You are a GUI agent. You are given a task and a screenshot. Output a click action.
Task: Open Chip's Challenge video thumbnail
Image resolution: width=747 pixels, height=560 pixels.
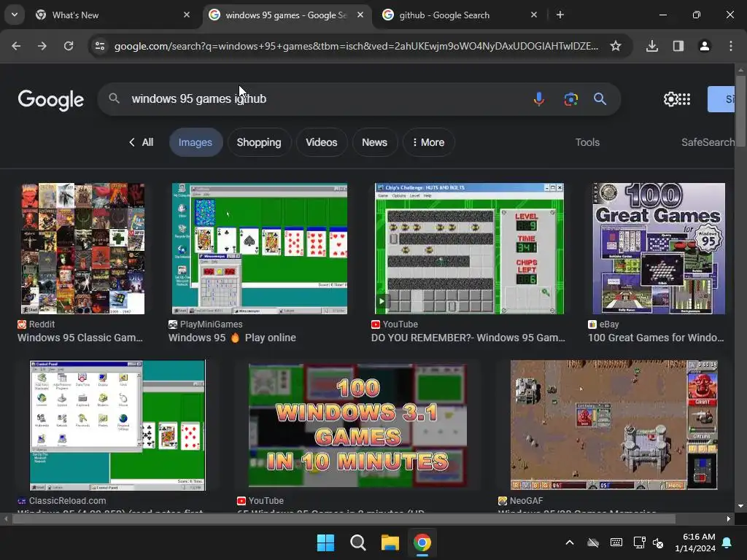click(469, 249)
